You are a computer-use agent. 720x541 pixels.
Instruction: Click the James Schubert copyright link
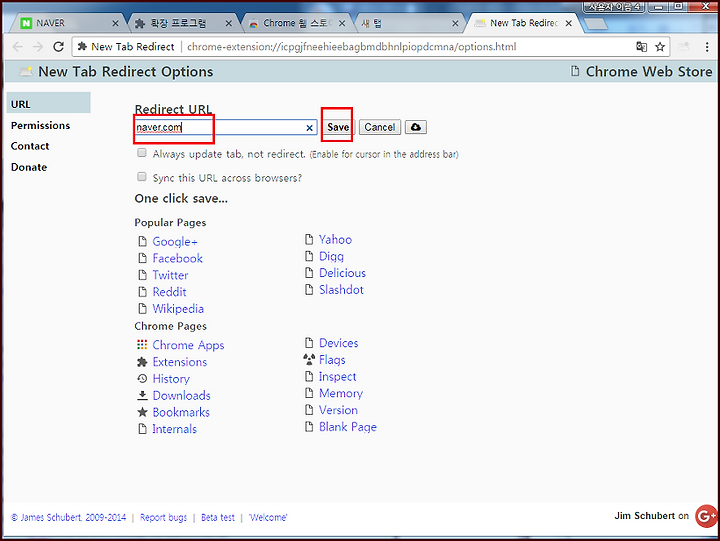(x=68, y=518)
